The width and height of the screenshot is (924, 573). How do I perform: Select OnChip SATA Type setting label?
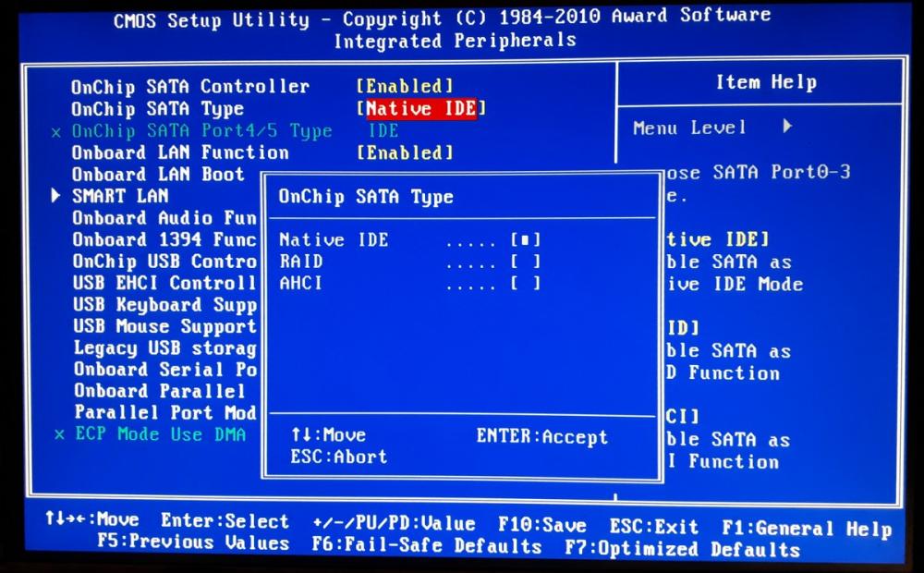[157, 109]
